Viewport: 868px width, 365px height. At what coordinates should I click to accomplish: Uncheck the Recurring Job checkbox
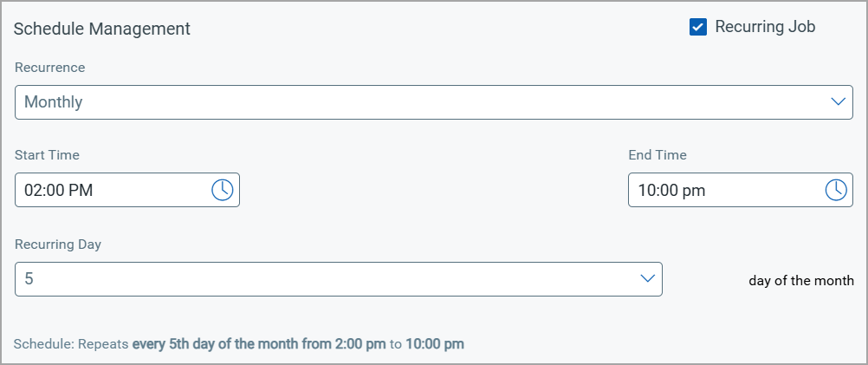[x=698, y=27]
